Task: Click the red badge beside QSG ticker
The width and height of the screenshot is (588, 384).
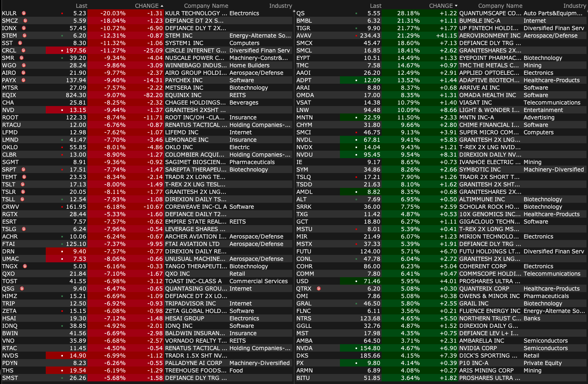Action: click(22, 289)
